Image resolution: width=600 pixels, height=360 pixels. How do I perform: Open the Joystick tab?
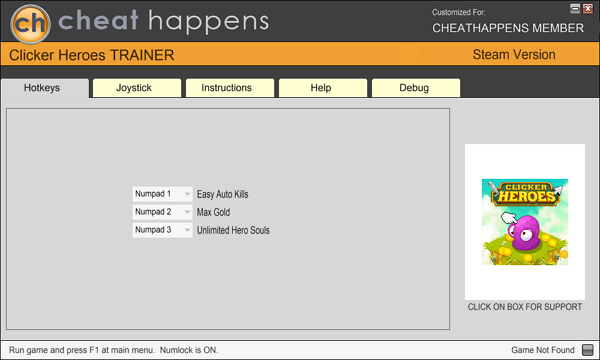[137, 88]
